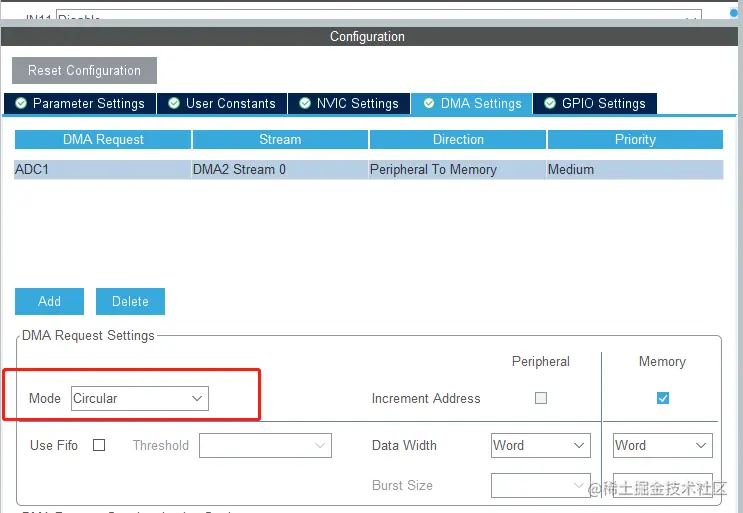
Task: Open the Peripheral Data Width dropdown
Action: (541, 445)
